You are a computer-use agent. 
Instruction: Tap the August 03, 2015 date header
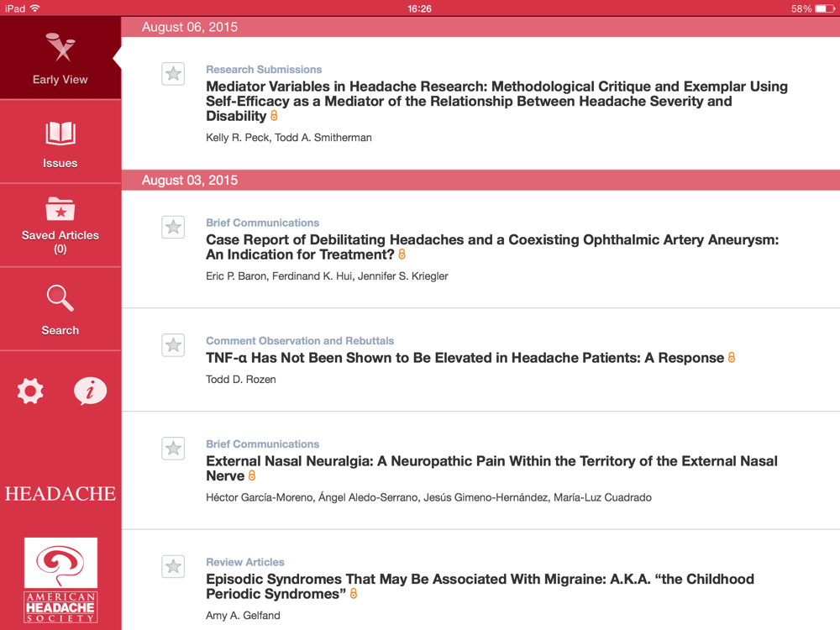point(190,181)
